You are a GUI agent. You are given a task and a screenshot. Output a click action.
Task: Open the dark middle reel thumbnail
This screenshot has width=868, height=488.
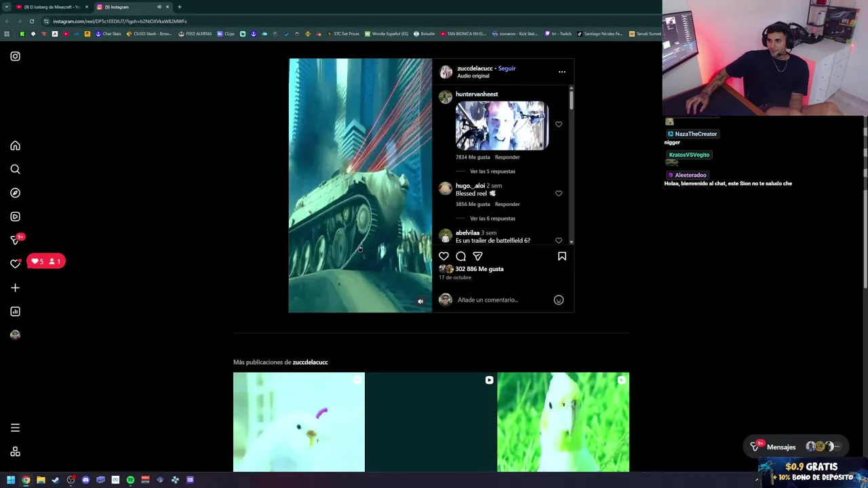(x=431, y=422)
